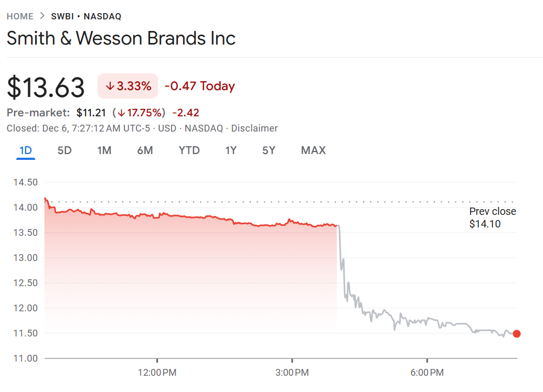Image resolution: width=543 pixels, height=392 pixels.
Task: Click the breadcrumb chevron after HOME
Action: [42, 16]
